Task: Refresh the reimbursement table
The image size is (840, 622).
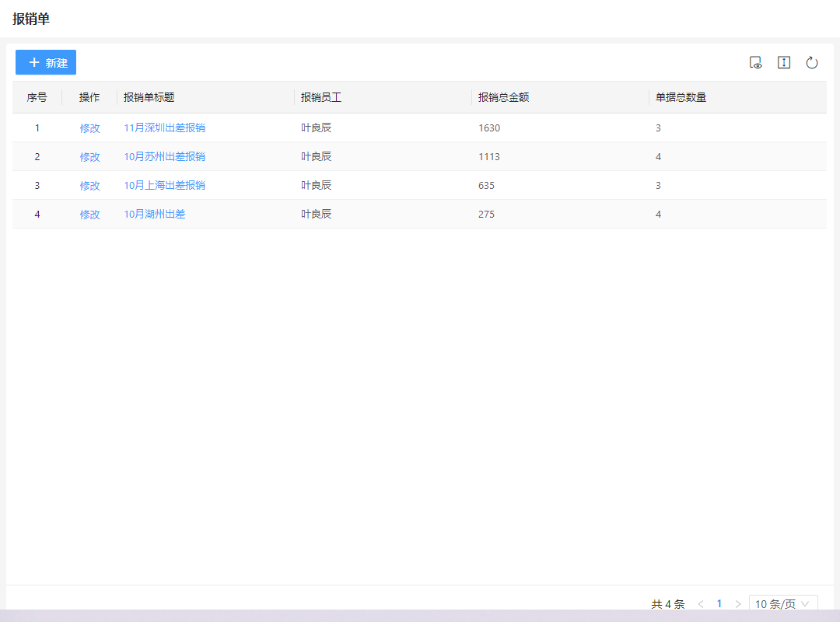Action: (812, 63)
